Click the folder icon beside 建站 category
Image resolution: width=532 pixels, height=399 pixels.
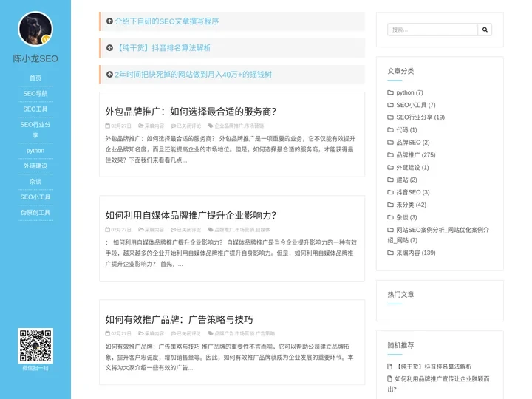(x=391, y=180)
